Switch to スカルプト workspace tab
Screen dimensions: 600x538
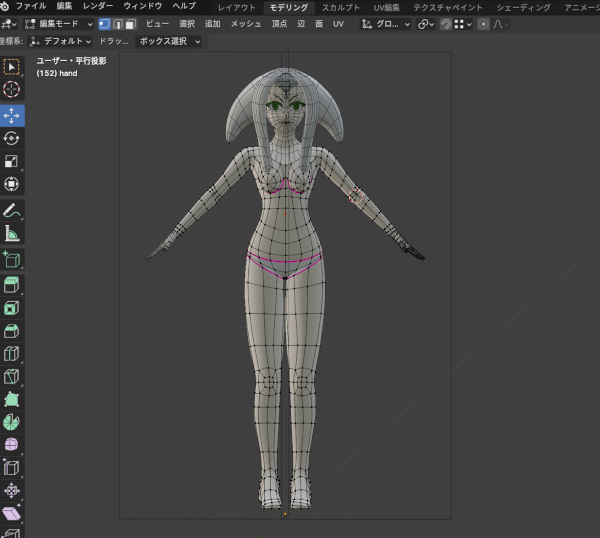(x=341, y=7)
